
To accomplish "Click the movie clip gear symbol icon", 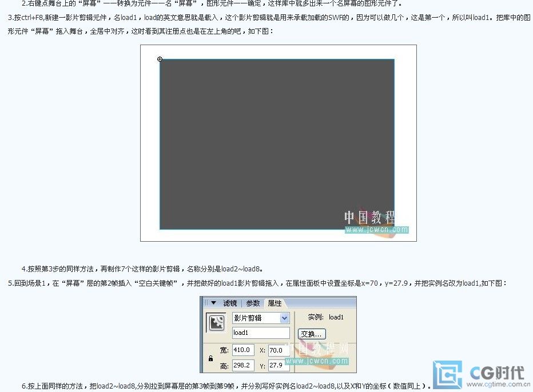I will (216, 323).
